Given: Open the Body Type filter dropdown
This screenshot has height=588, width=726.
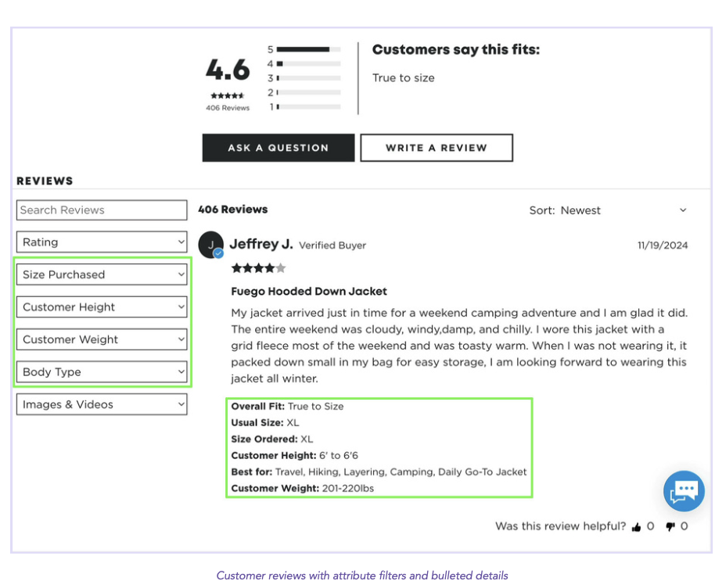Looking at the screenshot, I should point(102,372).
